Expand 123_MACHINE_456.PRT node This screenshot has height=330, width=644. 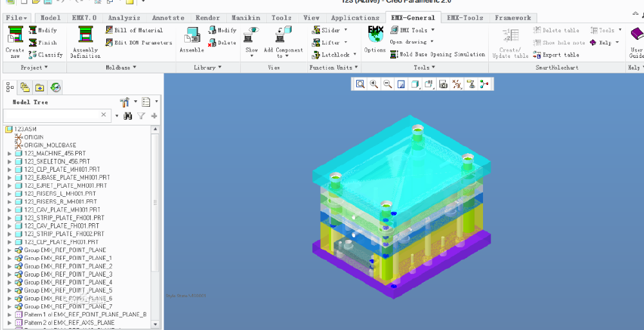pyautogui.click(x=10, y=154)
